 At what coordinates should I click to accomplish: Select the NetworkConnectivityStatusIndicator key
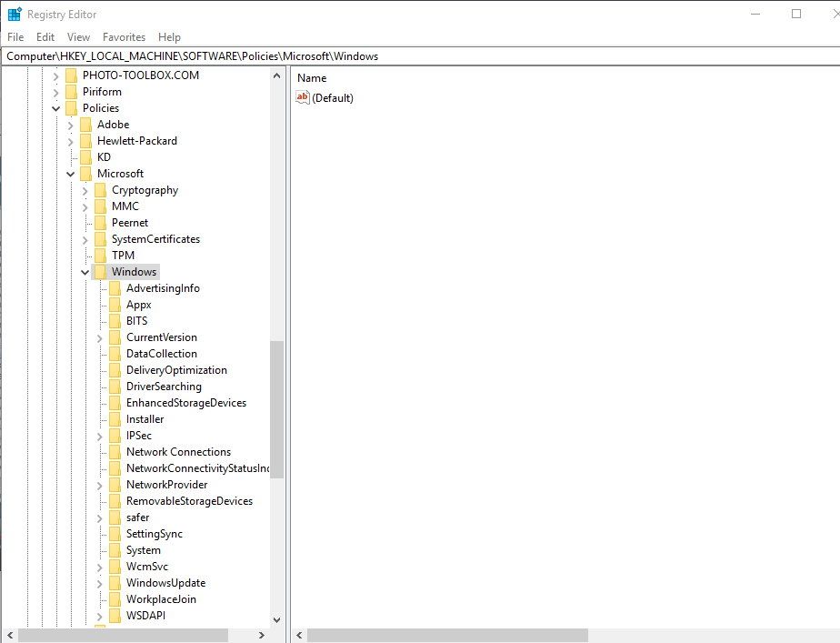click(197, 468)
